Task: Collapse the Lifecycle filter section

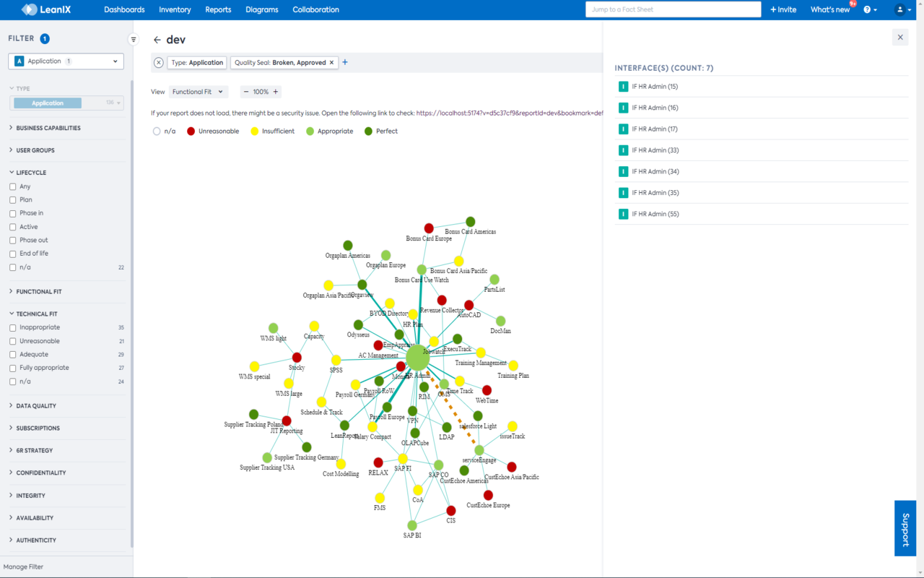Action: [x=31, y=173]
